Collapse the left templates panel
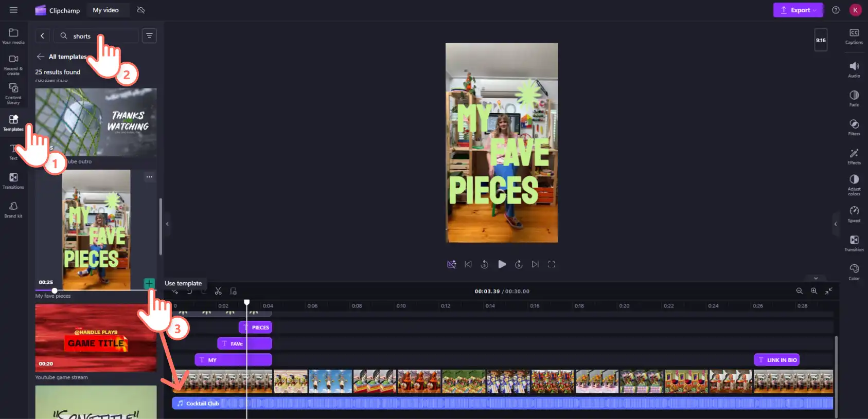This screenshot has height=419, width=868. 167,224
